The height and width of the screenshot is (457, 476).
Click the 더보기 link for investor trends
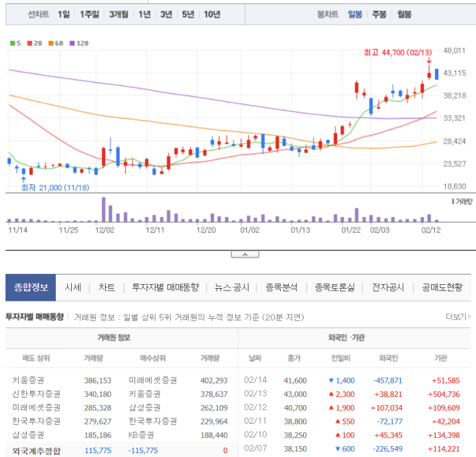pos(458,317)
